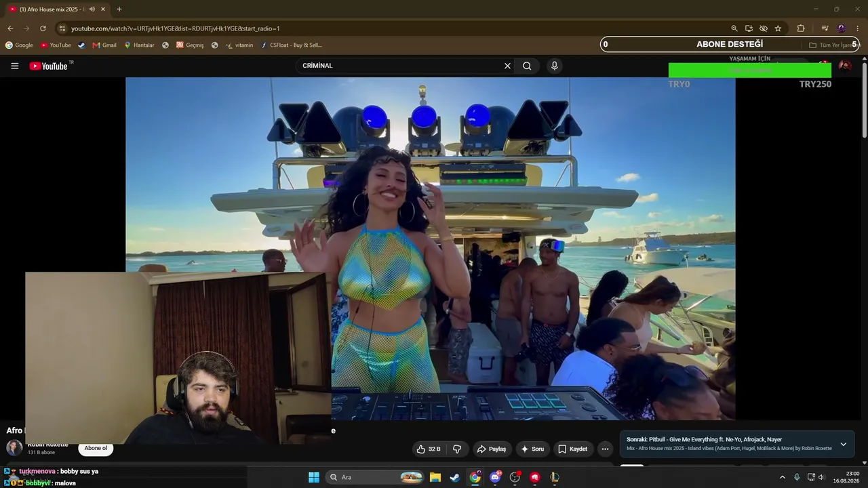
Task: Open Robin Roxette channel avatar
Action: tap(14, 448)
